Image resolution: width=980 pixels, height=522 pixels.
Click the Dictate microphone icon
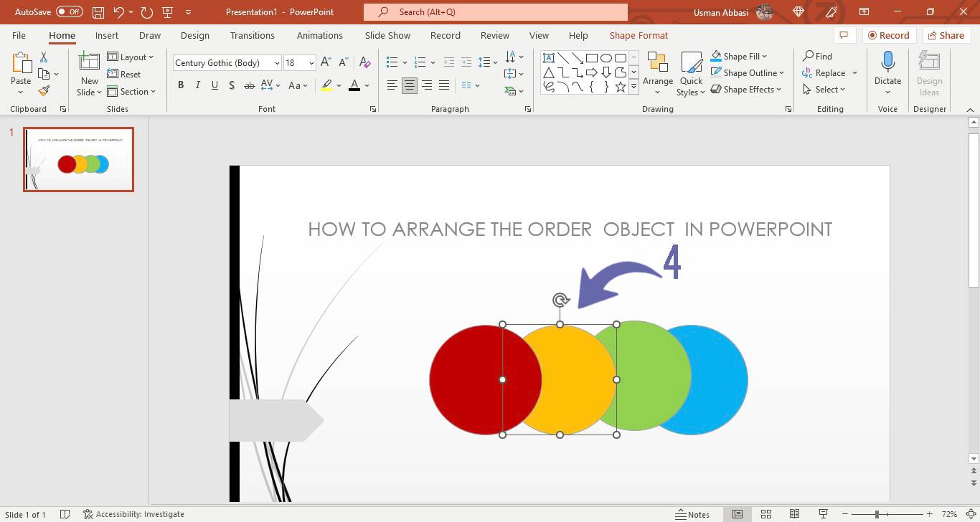tap(887, 62)
